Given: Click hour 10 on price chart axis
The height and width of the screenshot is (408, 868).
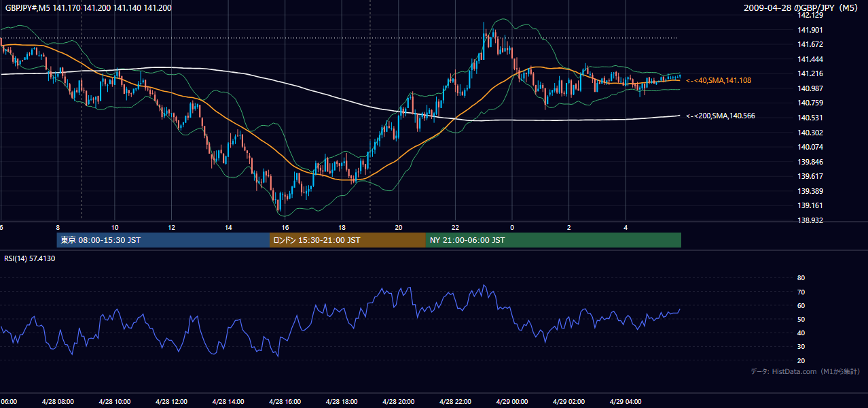Looking at the screenshot, I should [x=115, y=228].
